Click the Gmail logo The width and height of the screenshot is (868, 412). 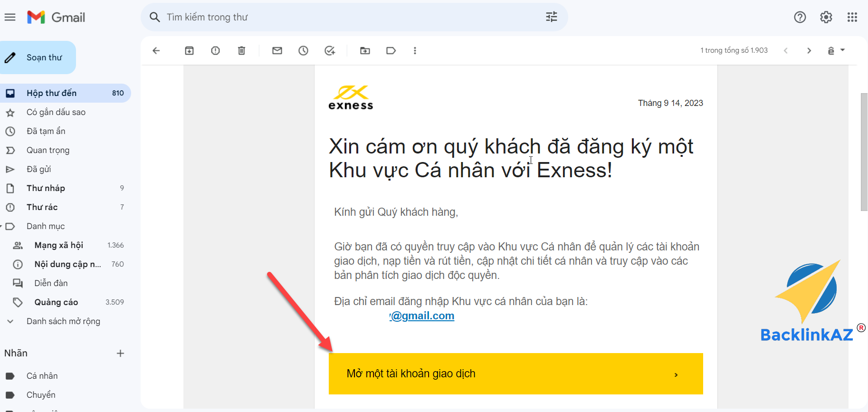tap(56, 17)
